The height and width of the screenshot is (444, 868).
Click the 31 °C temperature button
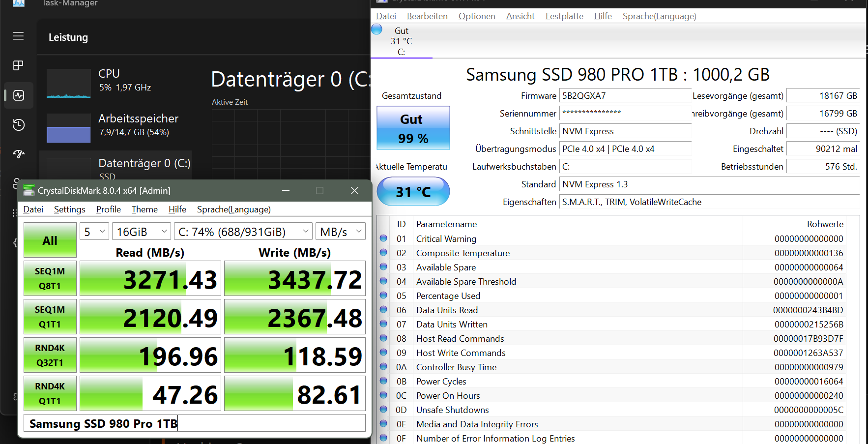coord(413,191)
